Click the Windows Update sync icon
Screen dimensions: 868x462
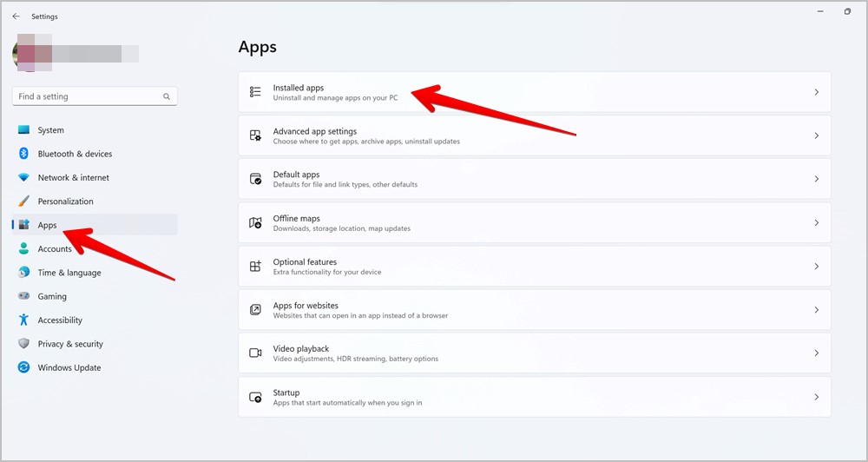[x=23, y=367]
